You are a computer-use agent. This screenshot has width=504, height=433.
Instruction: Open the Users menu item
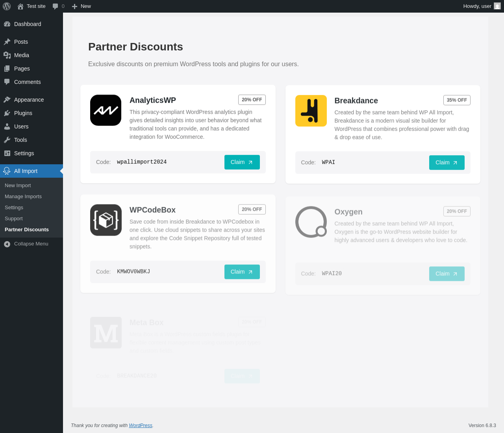pos(31,126)
